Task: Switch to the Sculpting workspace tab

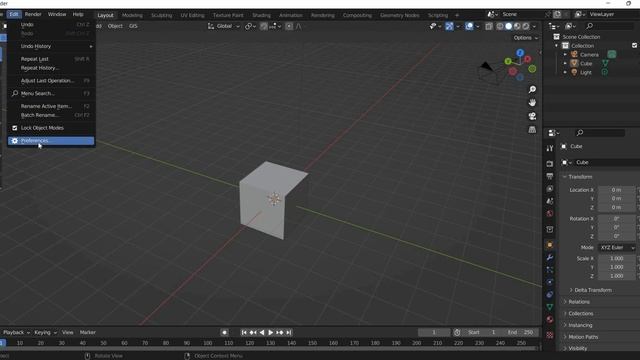Action: click(162, 15)
